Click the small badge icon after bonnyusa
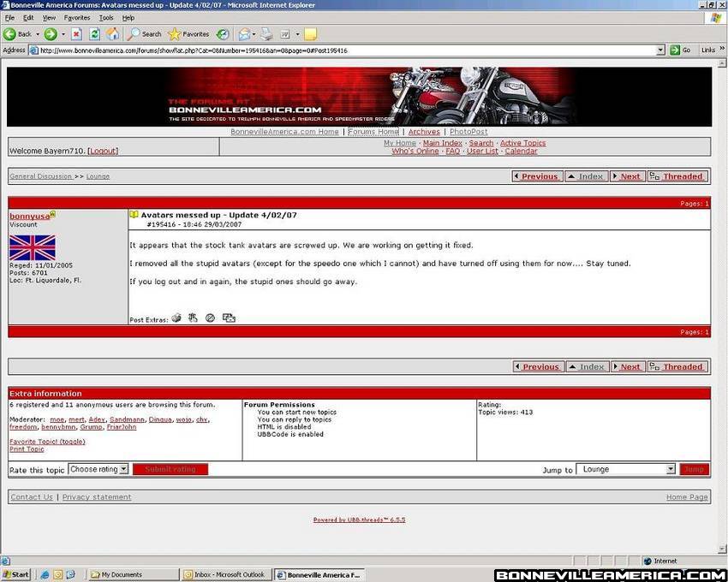 coord(53,214)
